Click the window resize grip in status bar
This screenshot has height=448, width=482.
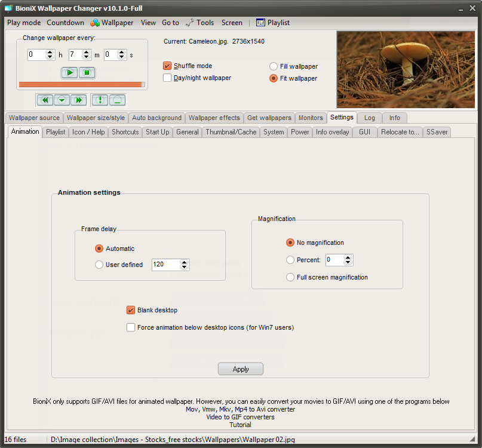(x=472, y=440)
